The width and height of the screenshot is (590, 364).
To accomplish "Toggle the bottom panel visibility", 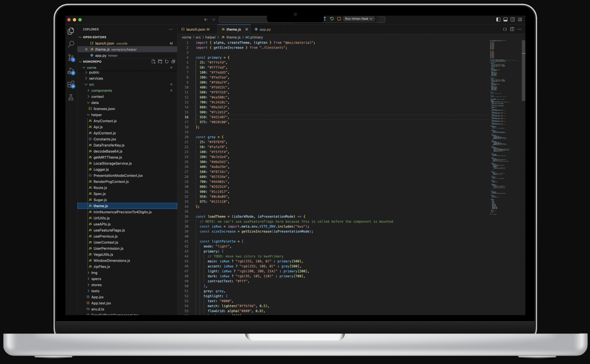I will 505,20.
